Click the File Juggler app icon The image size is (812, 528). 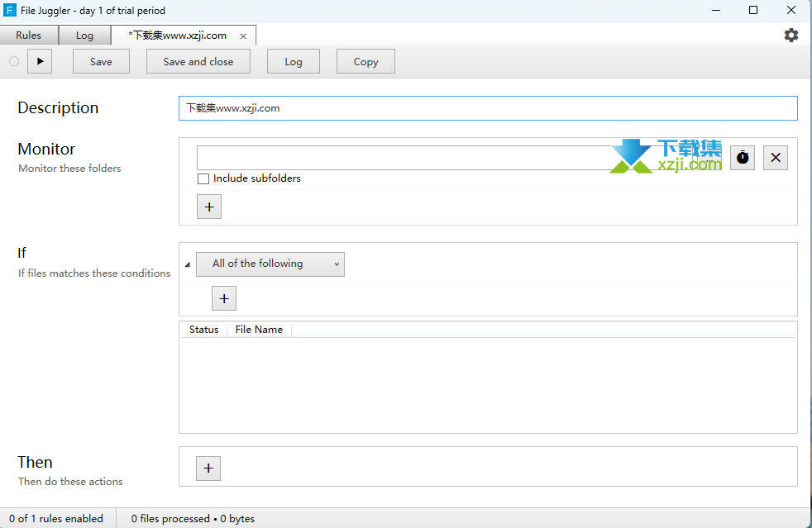click(9, 11)
